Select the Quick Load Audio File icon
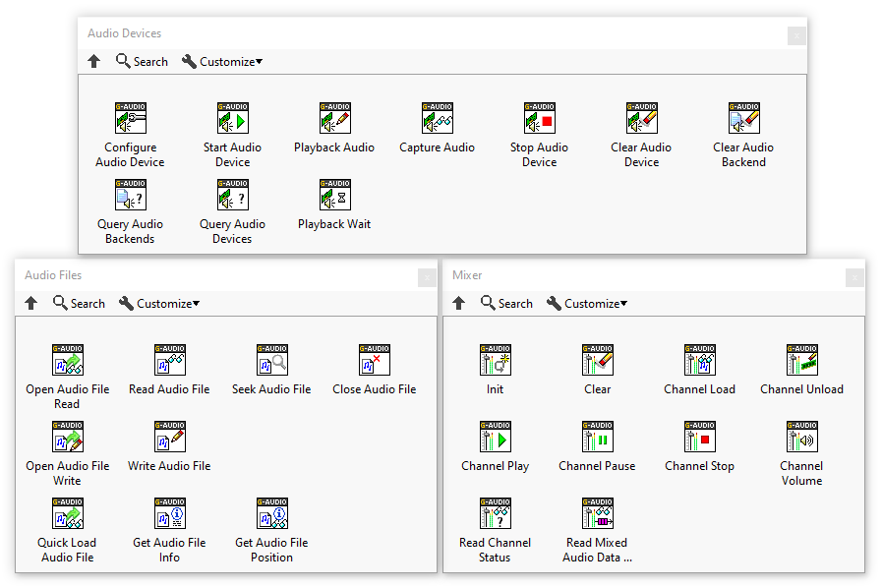The height and width of the screenshot is (588, 882). [67, 514]
